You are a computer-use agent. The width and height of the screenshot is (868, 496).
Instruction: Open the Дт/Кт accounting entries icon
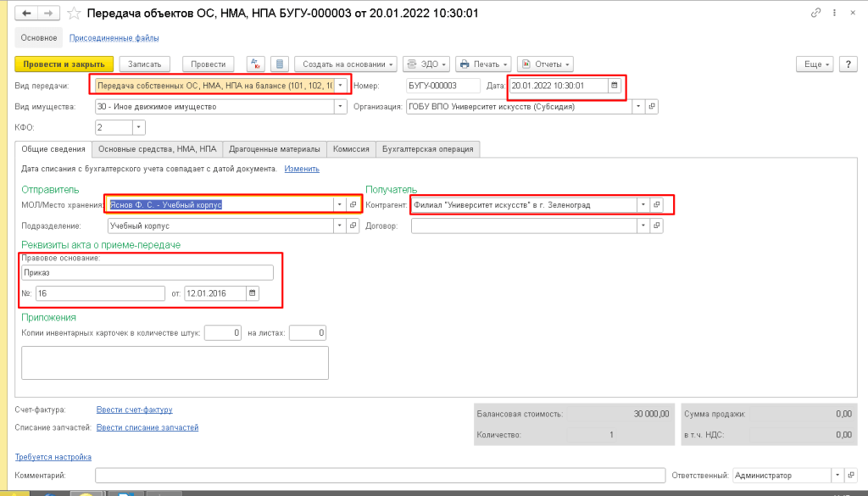pyautogui.click(x=256, y=64)
